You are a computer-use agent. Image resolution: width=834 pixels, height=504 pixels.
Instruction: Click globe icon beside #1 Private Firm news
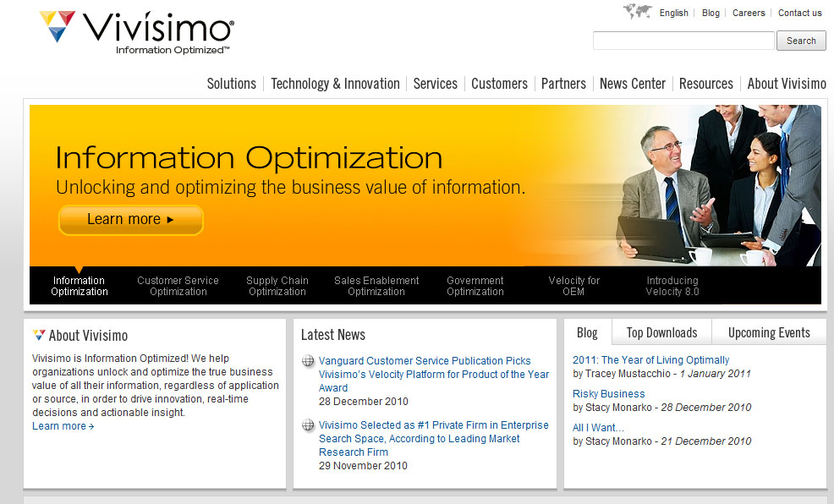[308, 425]
